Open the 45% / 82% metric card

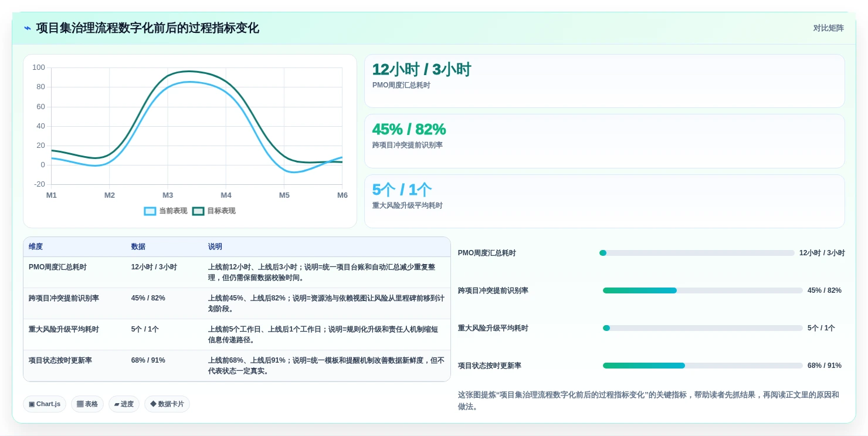point(605,141)
